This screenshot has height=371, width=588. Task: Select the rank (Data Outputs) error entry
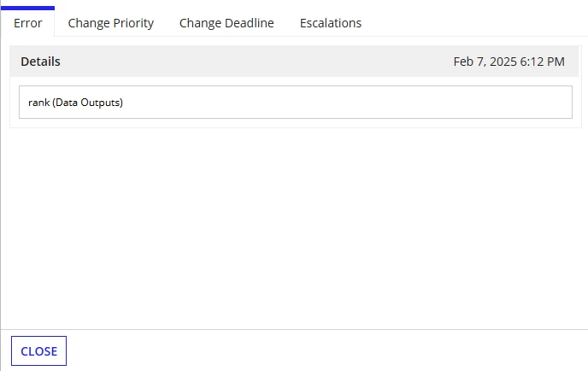pos(296,102)
